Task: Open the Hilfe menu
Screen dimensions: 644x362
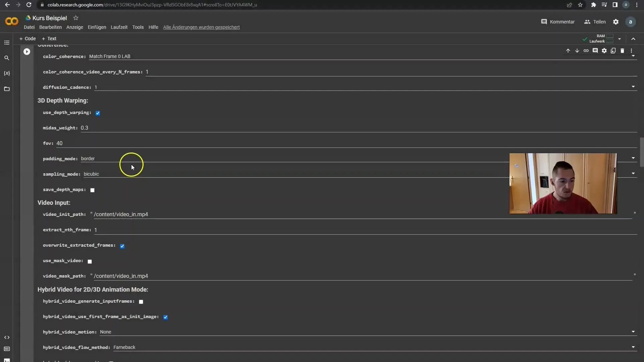Action: click(x=153, y=27)
